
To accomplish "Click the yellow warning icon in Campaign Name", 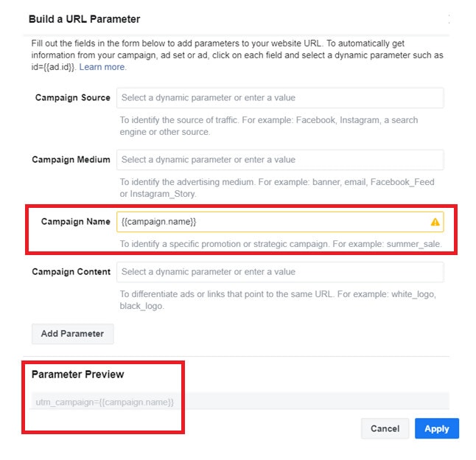I will (x=435, y=222).
